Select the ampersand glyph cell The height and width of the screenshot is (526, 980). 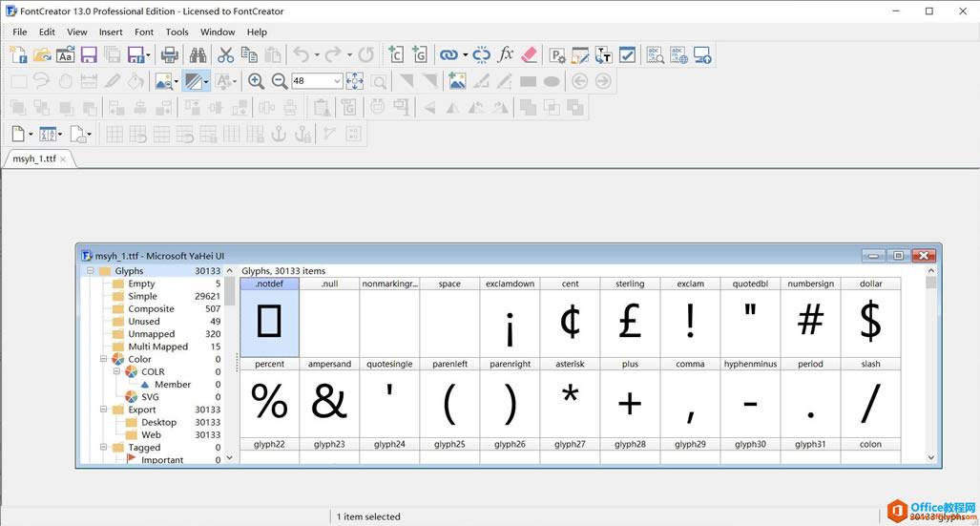pyautogui.click(x=329, y=398)
